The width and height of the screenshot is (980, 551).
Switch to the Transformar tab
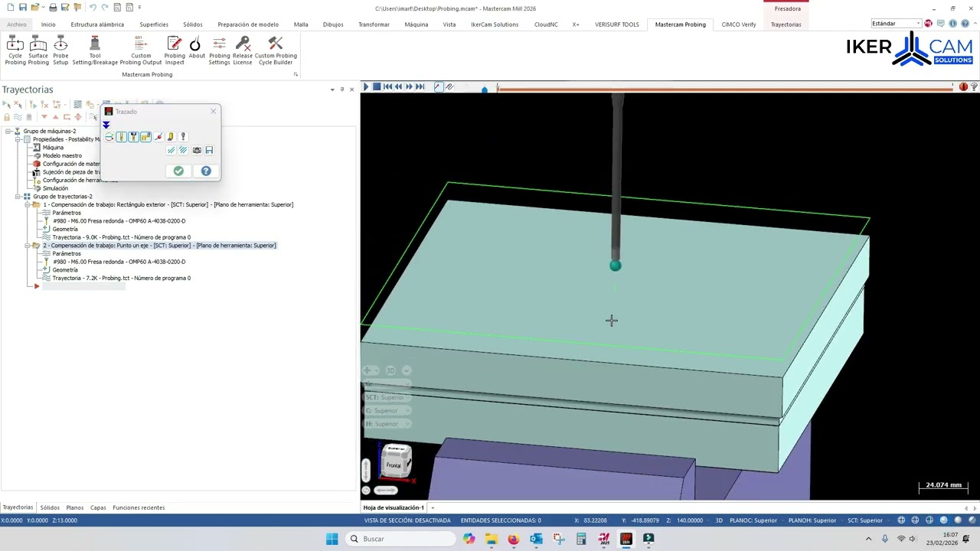coord(374,24)
